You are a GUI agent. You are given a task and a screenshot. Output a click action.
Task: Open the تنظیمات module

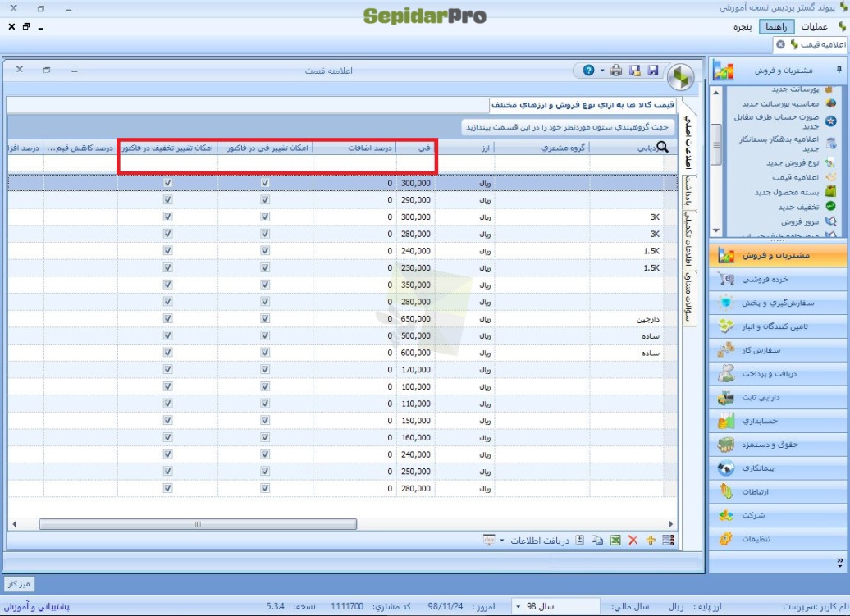pyautogui.click(x=777, y=539)
